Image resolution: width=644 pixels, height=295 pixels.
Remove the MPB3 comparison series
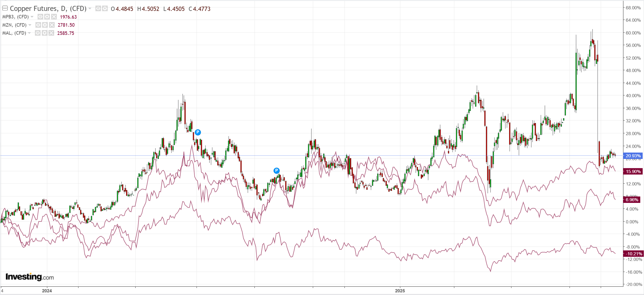tap(54, 17)
